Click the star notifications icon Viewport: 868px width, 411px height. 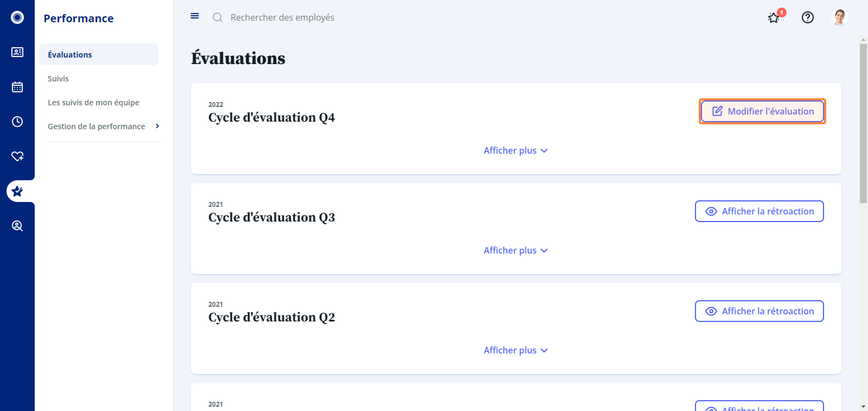[x=773, y=18]
